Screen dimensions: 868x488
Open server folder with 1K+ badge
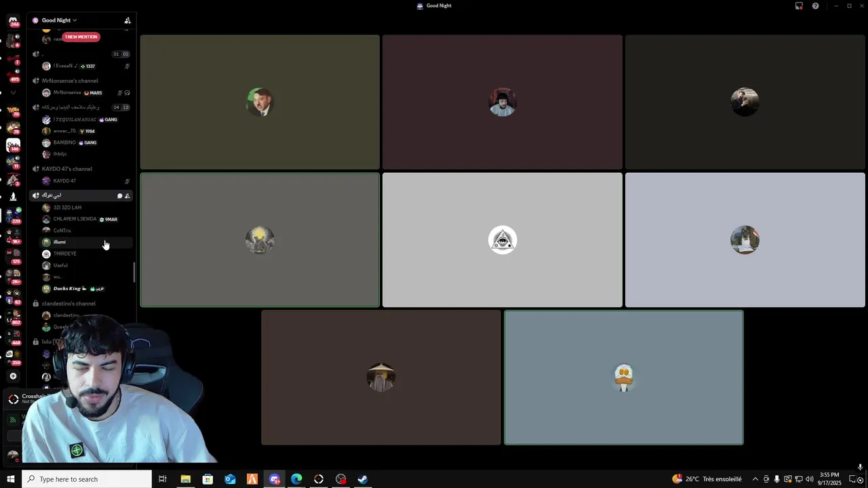tap(13, 236)
